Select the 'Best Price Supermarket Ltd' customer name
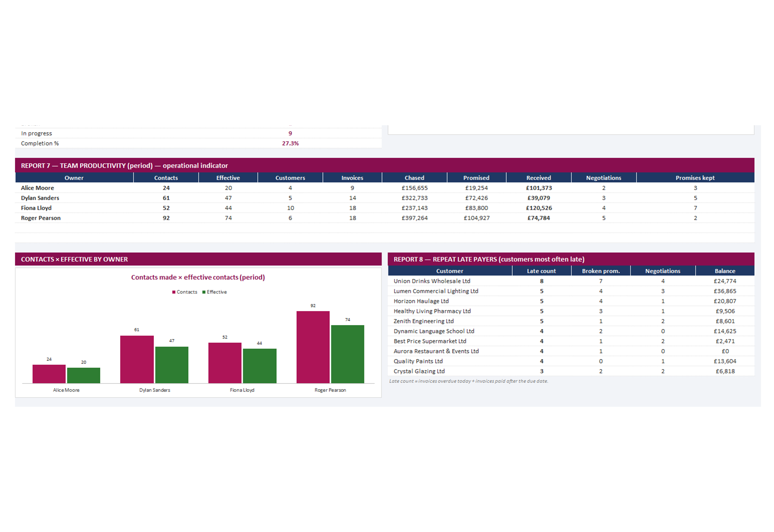 [430, 341]
